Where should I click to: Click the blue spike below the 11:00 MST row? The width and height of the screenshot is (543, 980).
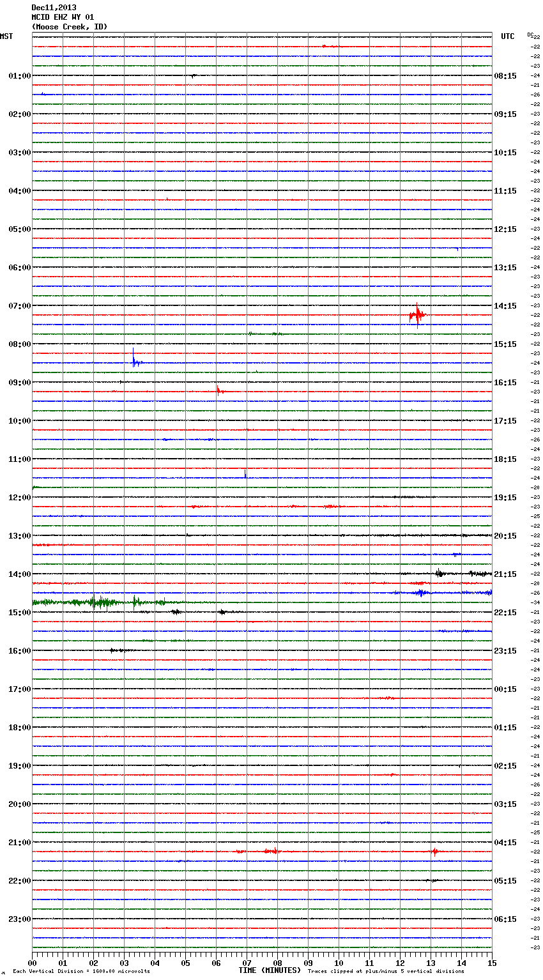point(245,474)
